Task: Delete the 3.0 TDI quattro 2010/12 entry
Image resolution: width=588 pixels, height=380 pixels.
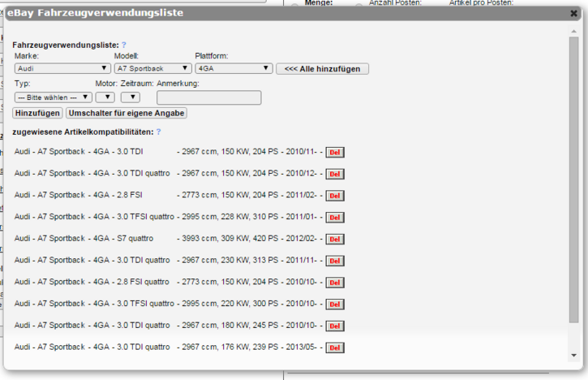Action: (x=335, y=174)
